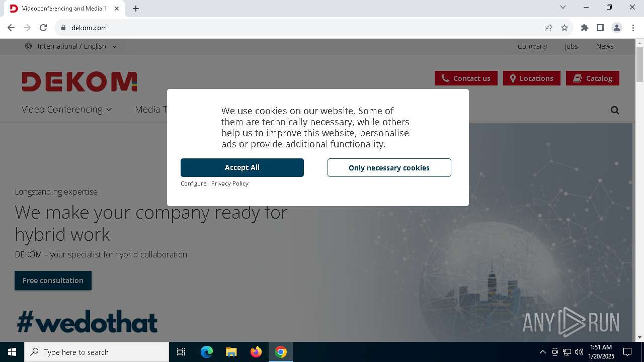Image resolution: width=644 pixels, height=362 pixels.
Task: Open the tab search chevron
Action: click(563, 7)
